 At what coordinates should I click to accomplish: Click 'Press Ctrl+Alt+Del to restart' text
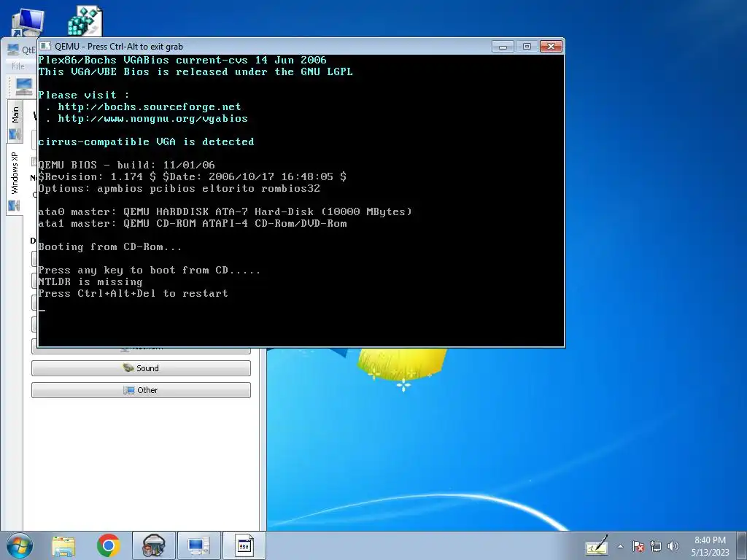133,293
